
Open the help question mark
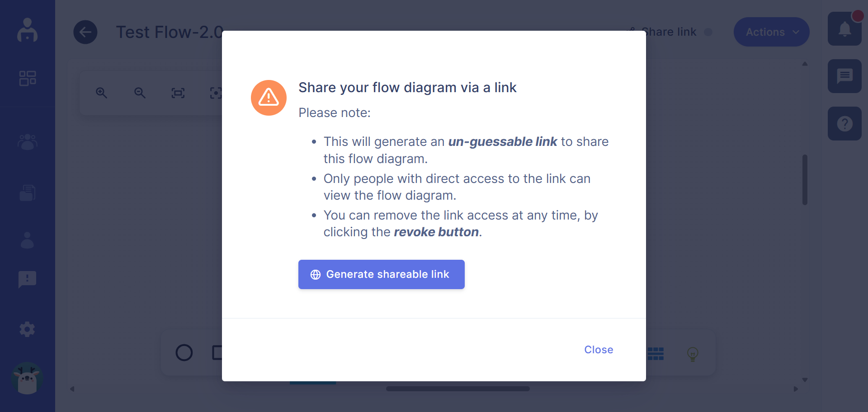844,123
